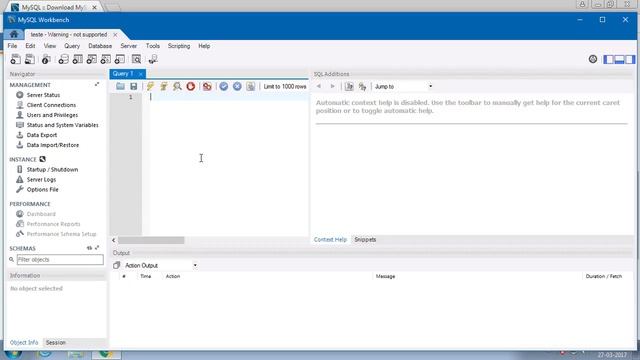Switch to Context Help tab
The height and width of the screenshot is (360, 640).
[330, 240]
